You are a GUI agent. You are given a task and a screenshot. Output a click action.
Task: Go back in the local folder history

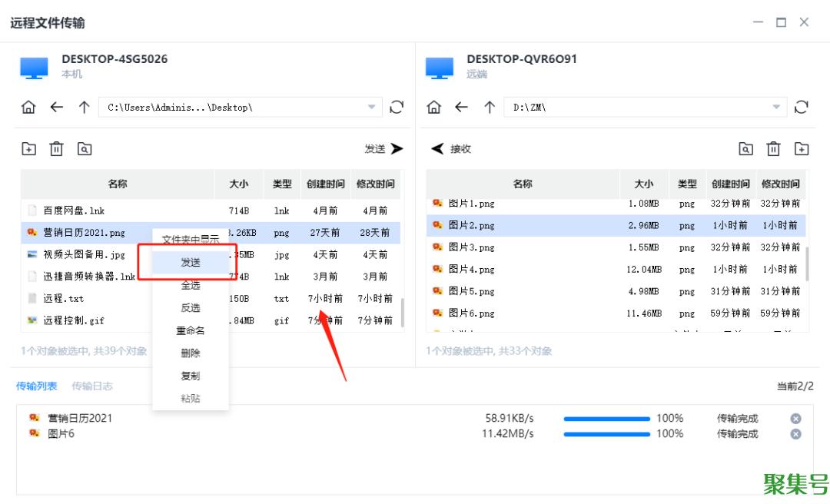point(56,108)
